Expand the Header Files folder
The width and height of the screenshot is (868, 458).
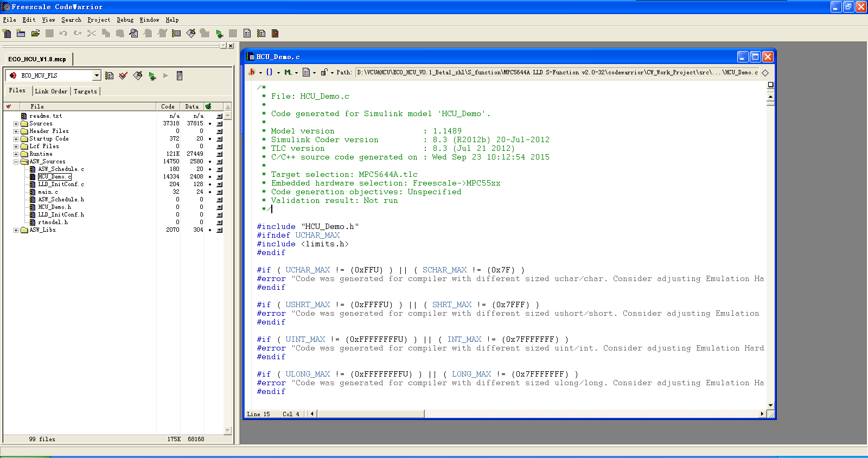pyautogui.click(x=16, y=131)
